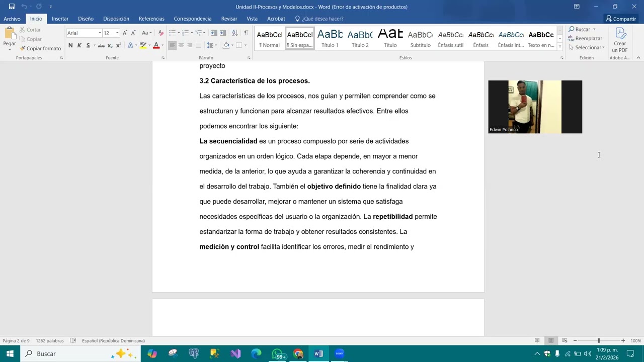Viewport: 644px width, 362px height.
Task: Open ribbon display options icon in title bar
Action: tap(577, 7)
